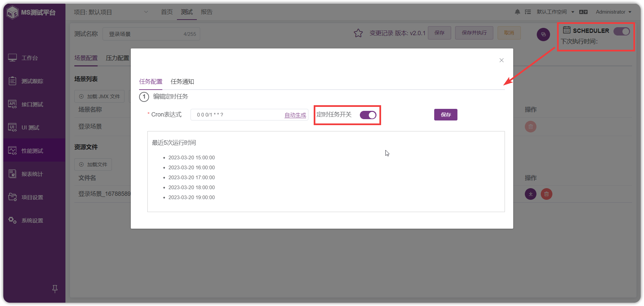Click the MS测试平台 logo icon
The image size is (644, 306).
12,13
